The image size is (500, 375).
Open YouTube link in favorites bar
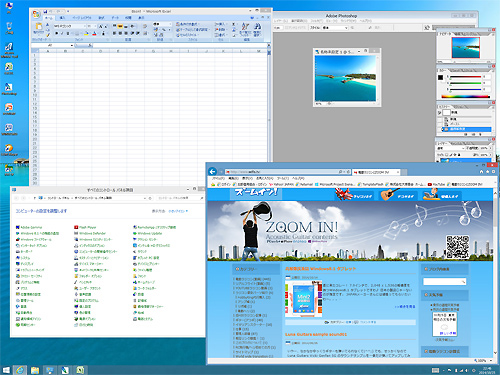click(437, 184)
